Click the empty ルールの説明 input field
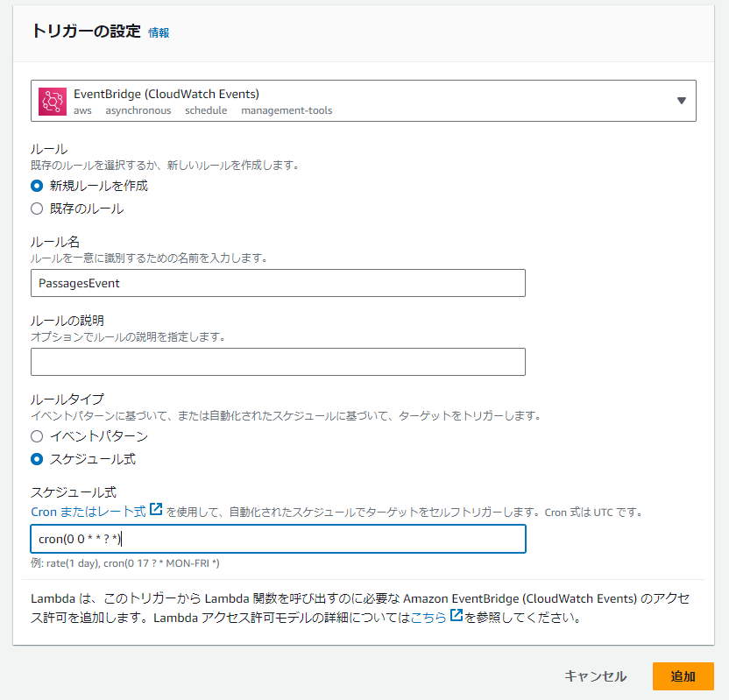This screenshot has height=700, width=729. [x=278, y=362]
